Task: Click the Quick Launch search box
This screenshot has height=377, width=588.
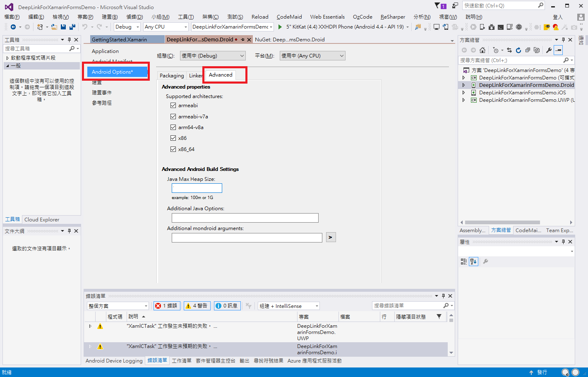Action: [x=504, y=6]
